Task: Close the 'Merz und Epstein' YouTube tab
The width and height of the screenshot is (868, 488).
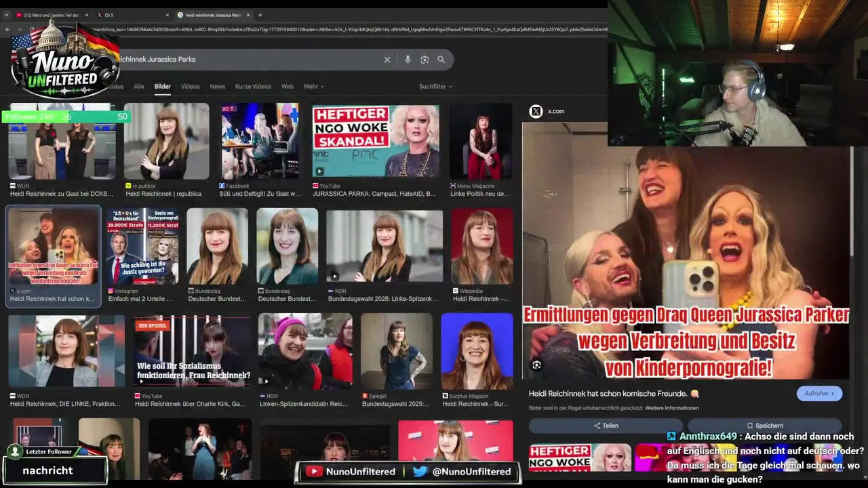Action: (x=88, y=15)
